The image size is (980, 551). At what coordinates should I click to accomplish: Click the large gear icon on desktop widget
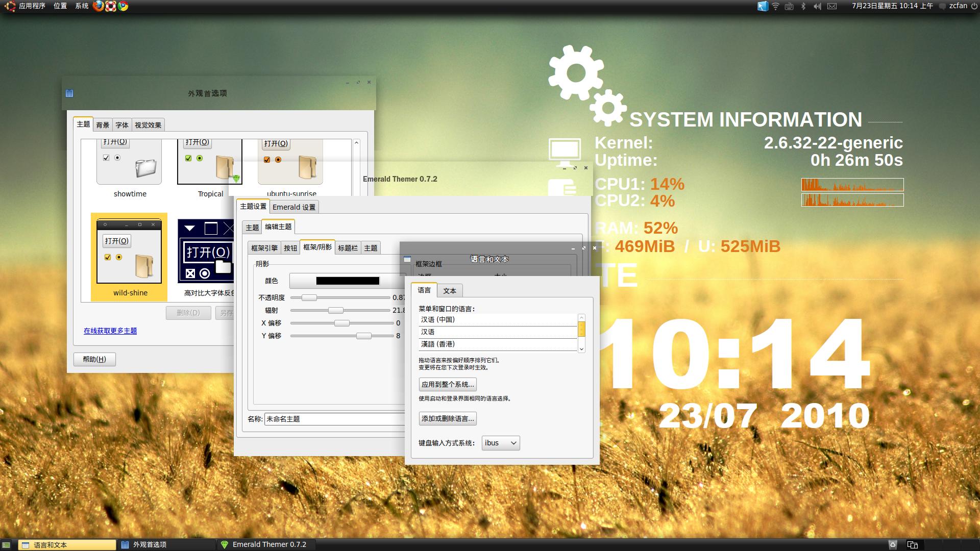pyautogui.click(x=576, y=73)
